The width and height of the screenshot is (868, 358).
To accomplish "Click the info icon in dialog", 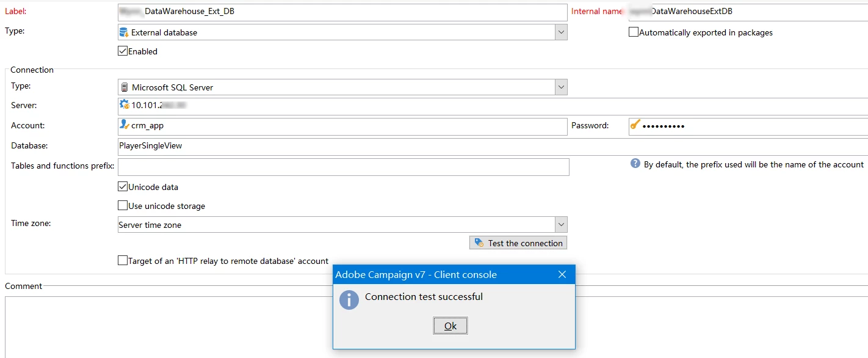I will (349, 299).
